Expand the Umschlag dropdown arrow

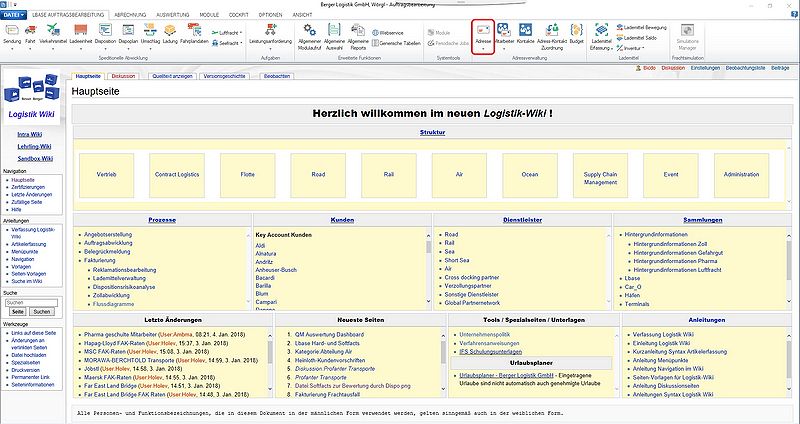point(150,49)
